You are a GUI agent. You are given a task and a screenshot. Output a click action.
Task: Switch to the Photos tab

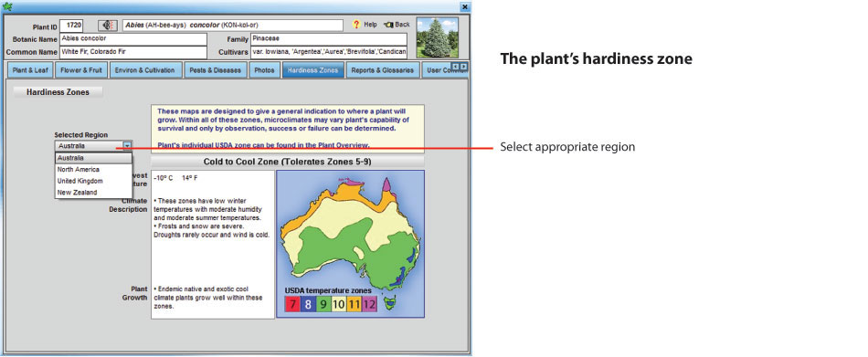[x=265, y=70]
